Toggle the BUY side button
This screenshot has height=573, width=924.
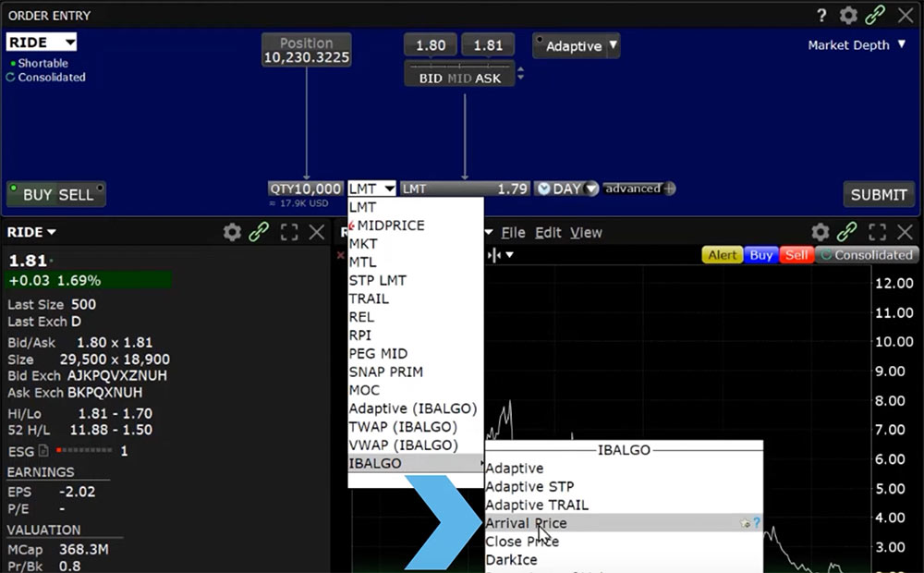(37, 194)
